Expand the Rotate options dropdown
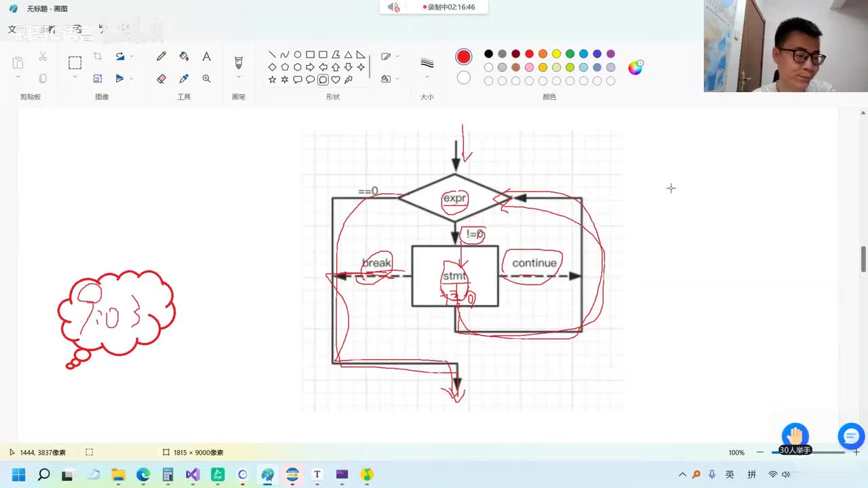Image resolution: width=868 pixels, height=488 pixels. (x=132, y=56)
